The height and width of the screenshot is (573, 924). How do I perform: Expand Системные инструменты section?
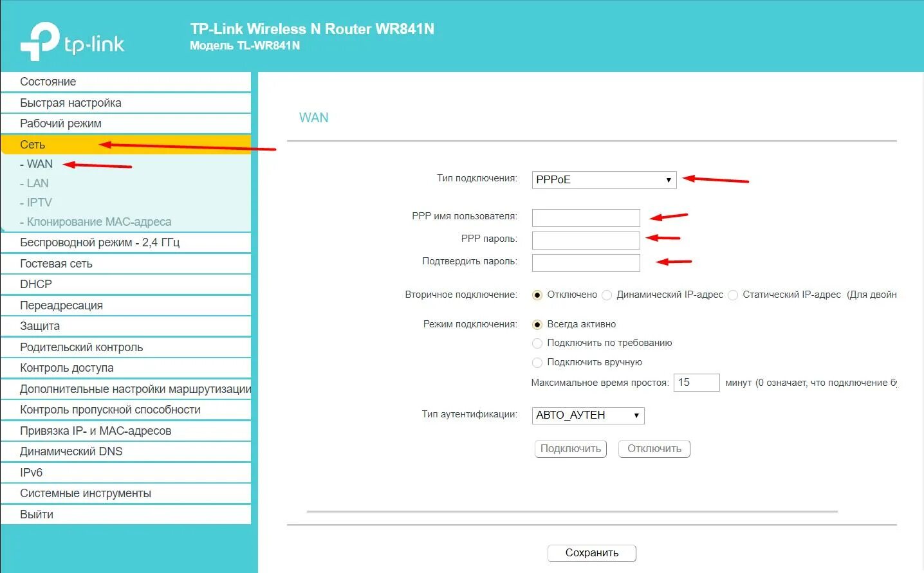[x=125, y=493]
